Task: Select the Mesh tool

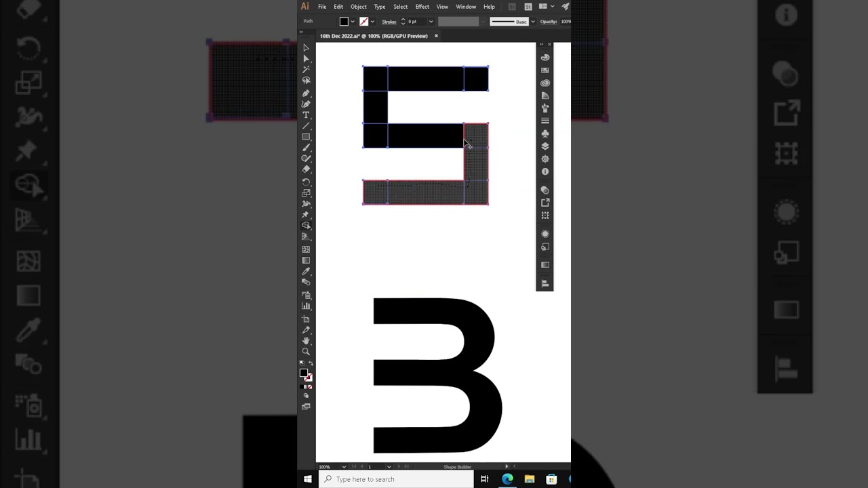Action: (x=306, y=249)
